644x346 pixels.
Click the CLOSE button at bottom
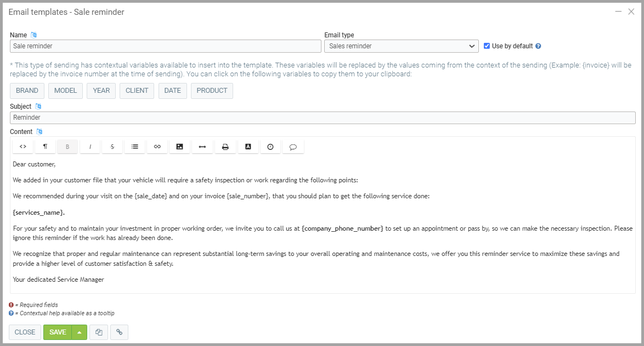[25, 332]
